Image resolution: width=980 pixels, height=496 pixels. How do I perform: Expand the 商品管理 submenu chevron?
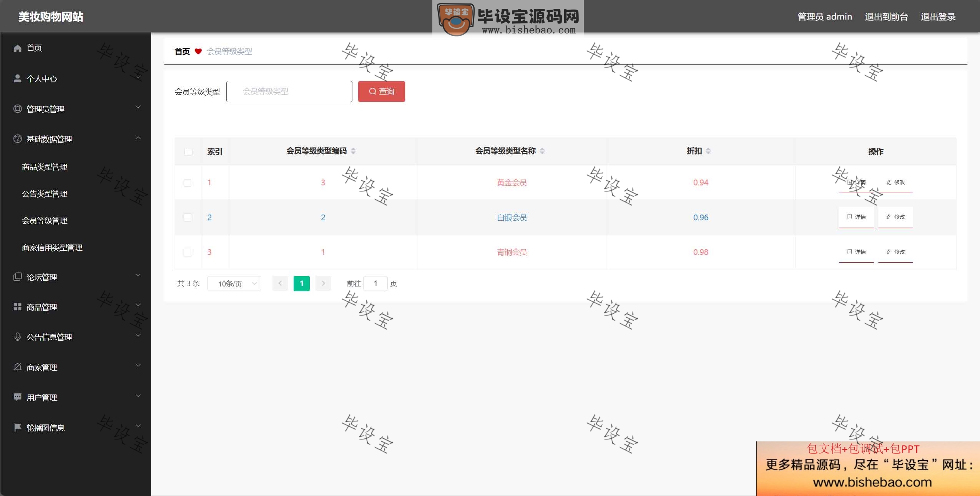(x=138, y=305)
